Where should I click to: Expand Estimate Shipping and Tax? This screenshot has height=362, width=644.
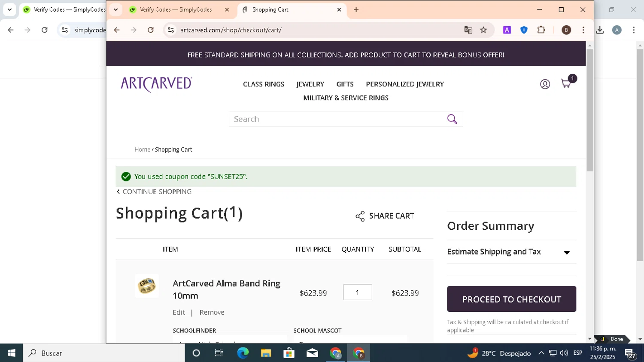tap(511, 252)
